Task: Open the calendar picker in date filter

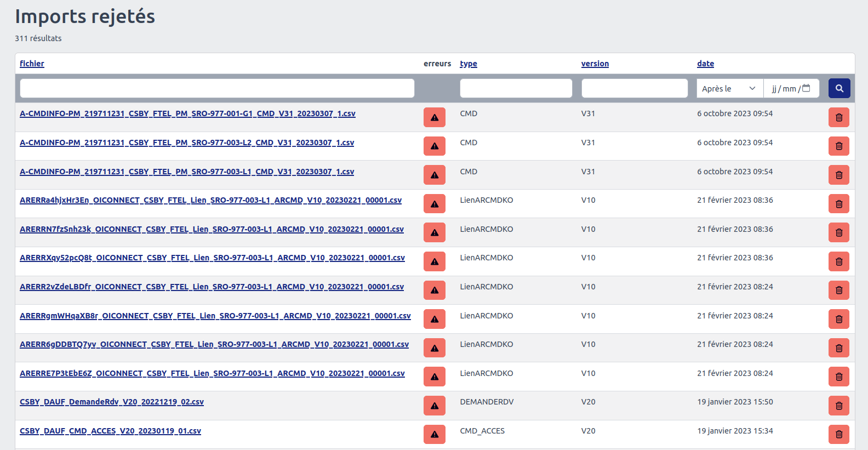Action: 806,88
